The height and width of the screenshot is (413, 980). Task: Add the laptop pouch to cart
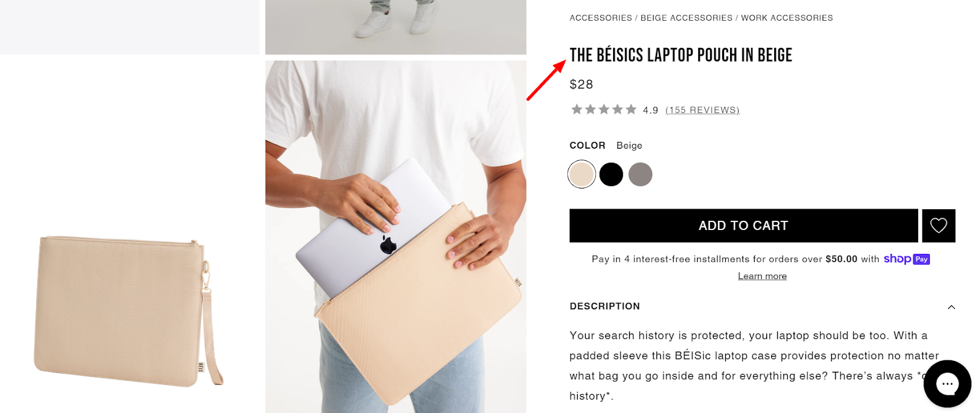pos(744,226)
